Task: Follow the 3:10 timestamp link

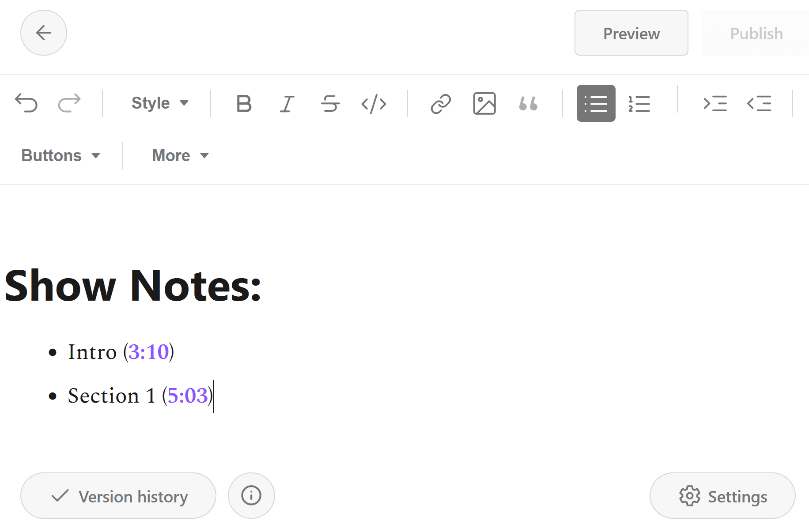Action: coord(148,352)
